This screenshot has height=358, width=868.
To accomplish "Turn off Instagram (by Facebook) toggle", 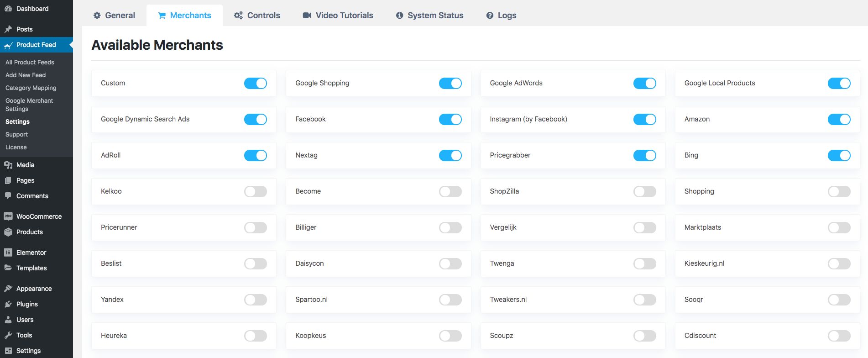I will 645,119.
